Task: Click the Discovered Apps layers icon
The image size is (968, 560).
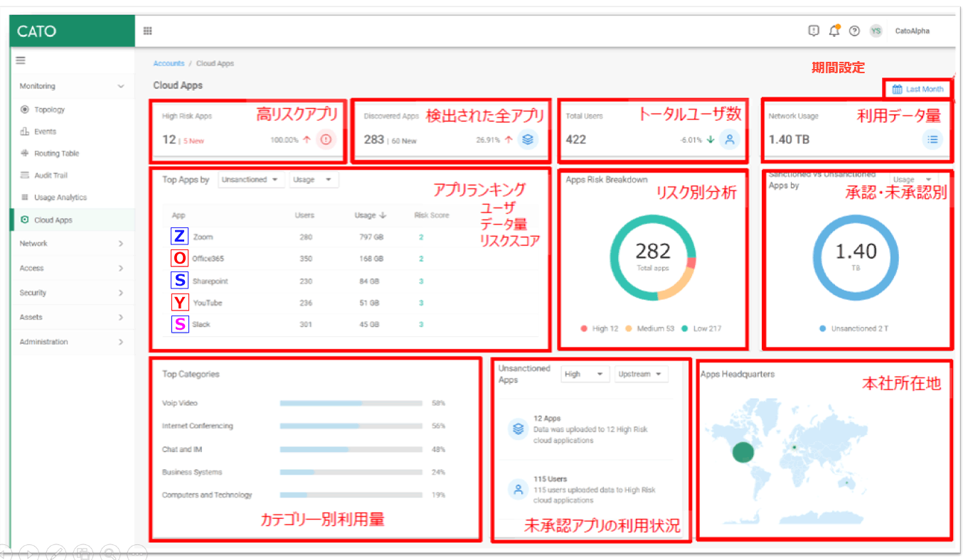Action: (527, 140)
